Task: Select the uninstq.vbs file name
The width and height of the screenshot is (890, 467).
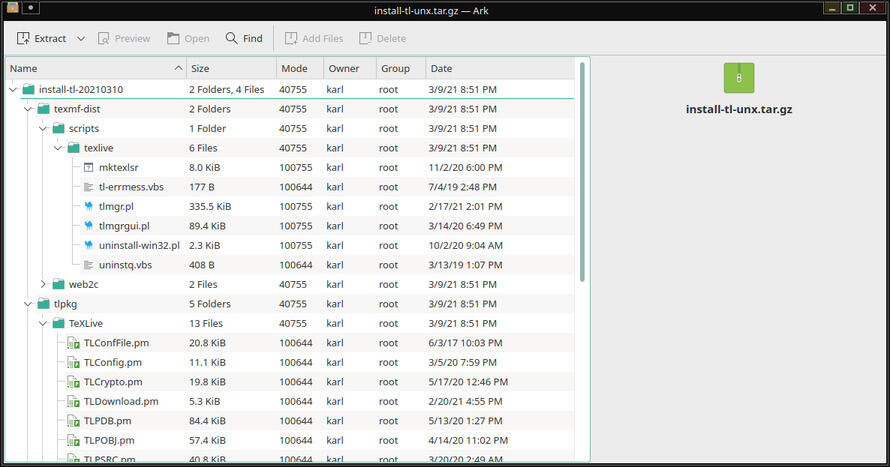Action: tap(125, 265)
